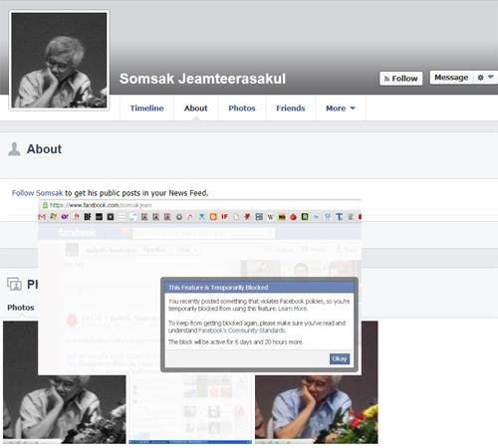Click the Photos section icon
This screenshot has width=498, height=448.
click(14, 284)
